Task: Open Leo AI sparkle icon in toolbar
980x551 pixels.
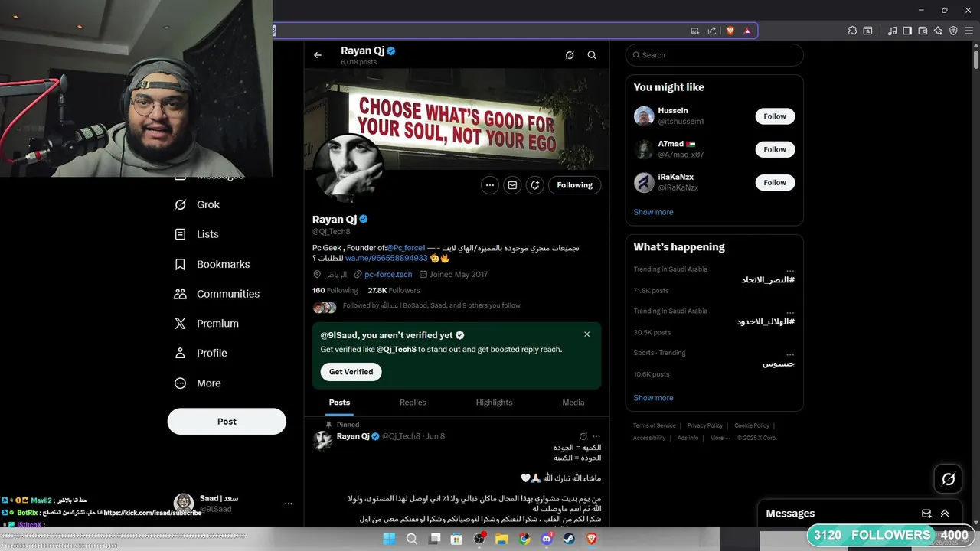Action: tap(938, 31)
